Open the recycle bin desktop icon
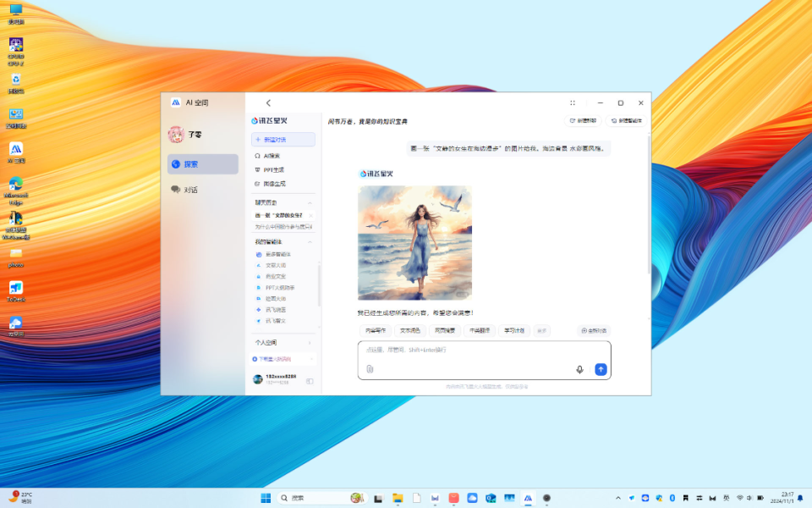Screen dimensions: 812x508 [x=16, y=84]
